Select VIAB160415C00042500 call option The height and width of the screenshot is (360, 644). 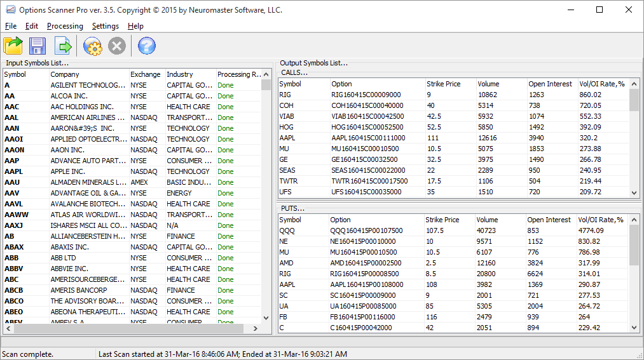[367, 116]
